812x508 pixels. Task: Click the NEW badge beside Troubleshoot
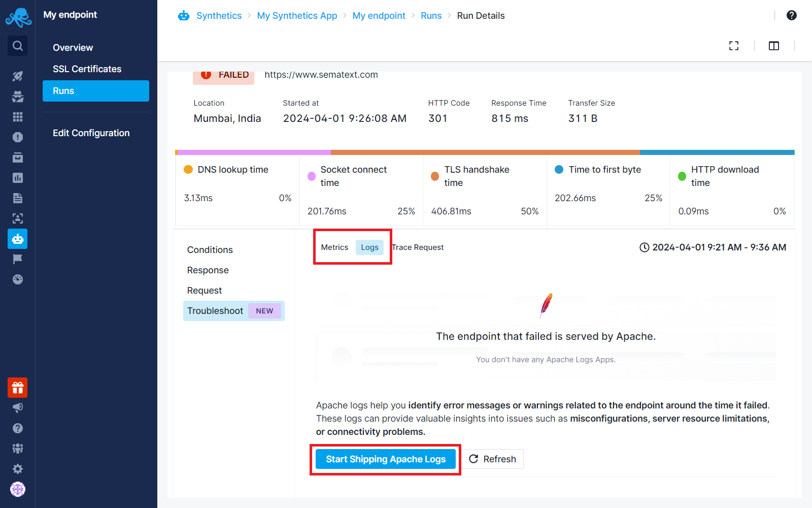[264, 311]
